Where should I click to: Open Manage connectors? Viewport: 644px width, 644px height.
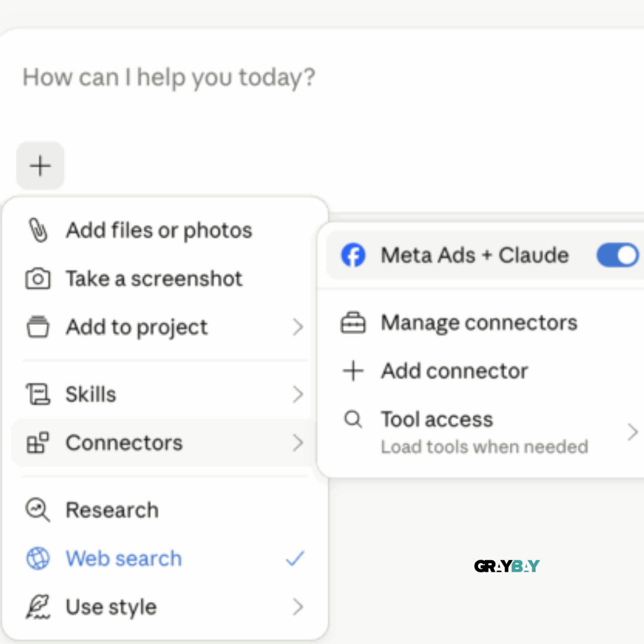point(485,323)
